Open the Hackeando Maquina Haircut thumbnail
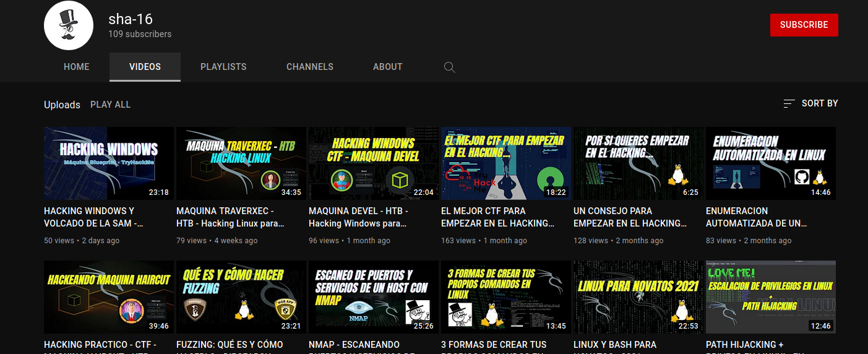 (109, 297)
